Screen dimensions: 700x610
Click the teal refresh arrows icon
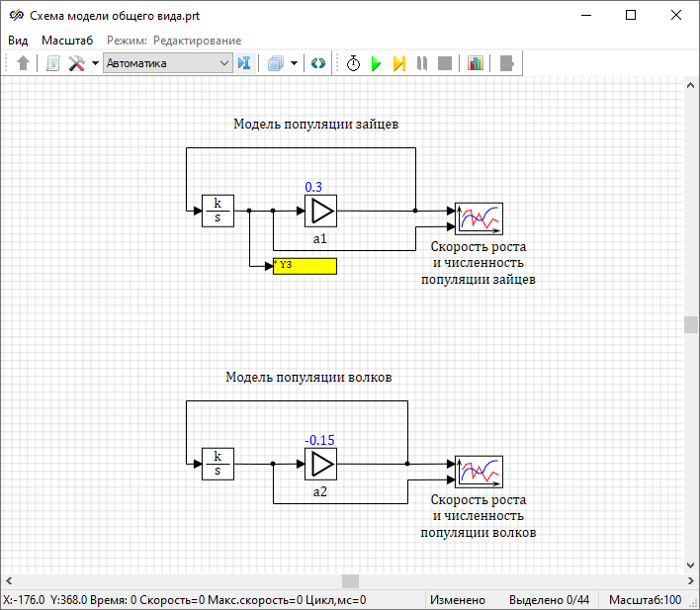(318, 63)
